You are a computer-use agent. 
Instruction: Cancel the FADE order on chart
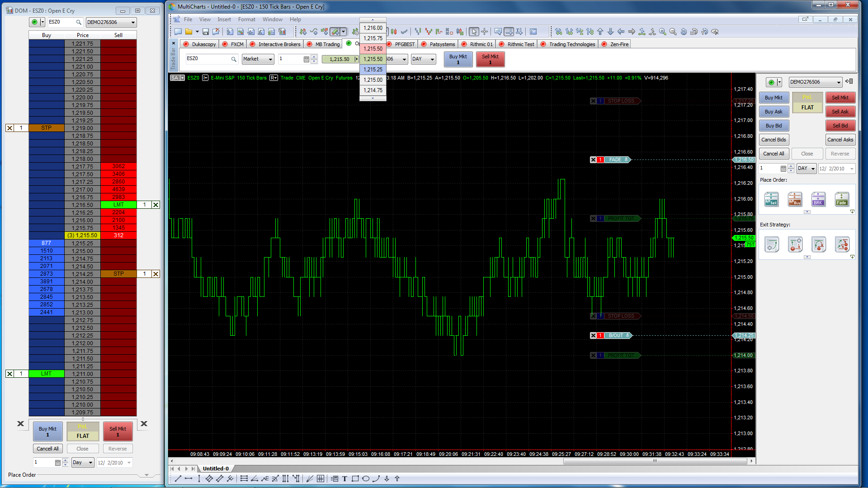click(593, 160)
